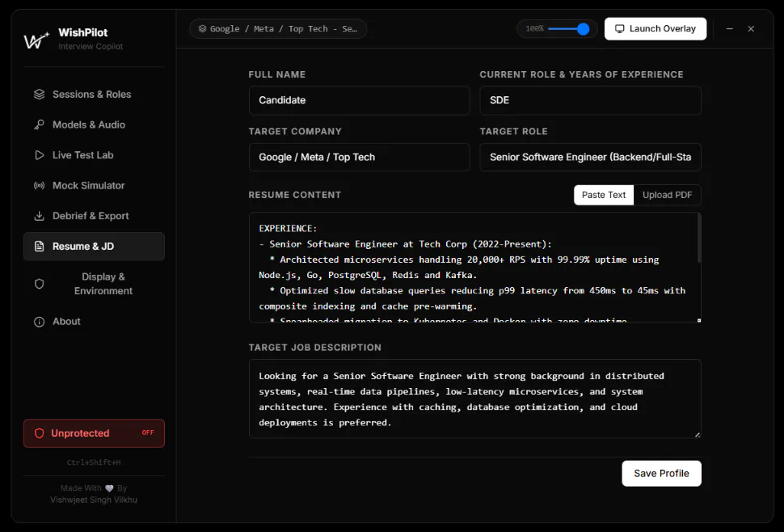The image size is (784, 532).
Task: Click the Debrief & Export download icon
Action: click(x=39, y=216)
